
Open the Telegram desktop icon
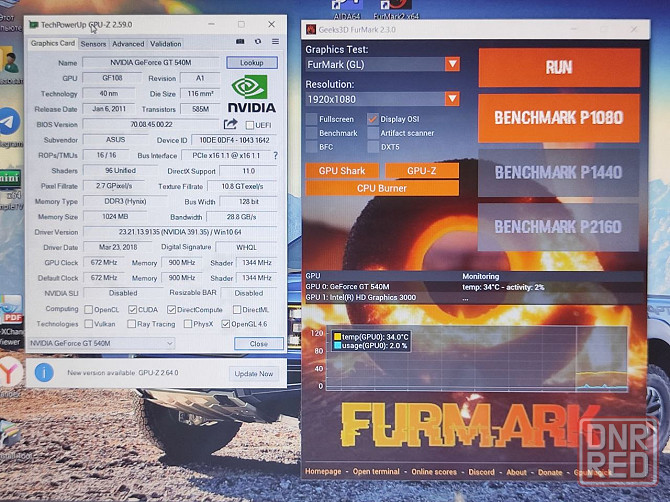tap(9, 122)
